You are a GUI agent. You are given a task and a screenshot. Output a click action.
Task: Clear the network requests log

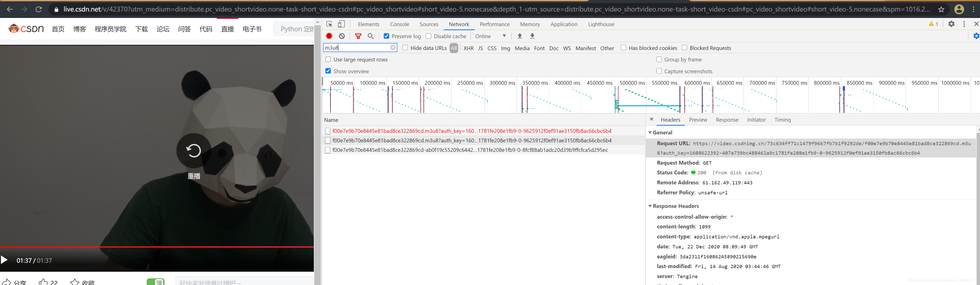click(x=342, y=36)
